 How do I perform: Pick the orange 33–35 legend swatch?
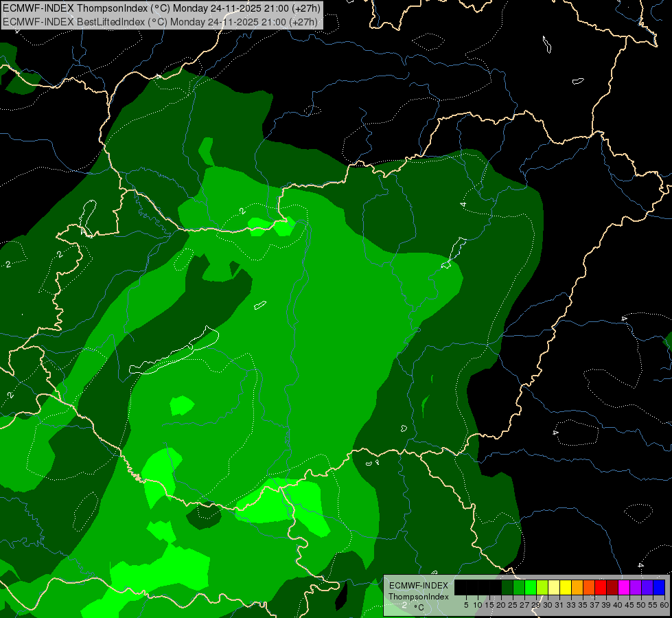(x=577, y=587)
